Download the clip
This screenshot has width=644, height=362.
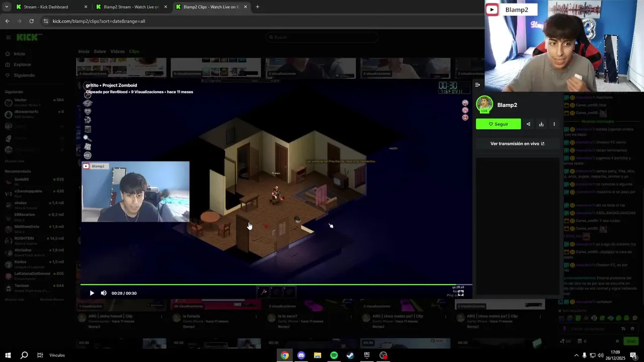[541, 124]
